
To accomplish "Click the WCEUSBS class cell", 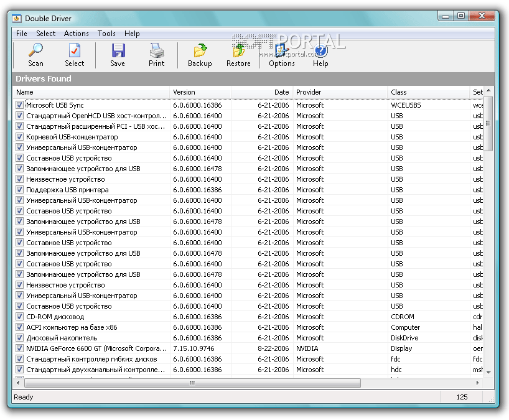I will (x=406, y=105).
